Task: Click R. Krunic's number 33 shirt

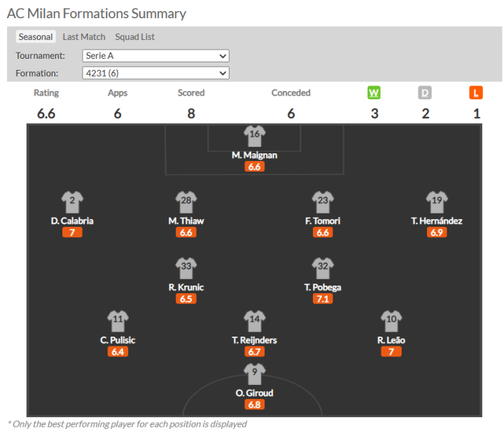Action: 185,268
